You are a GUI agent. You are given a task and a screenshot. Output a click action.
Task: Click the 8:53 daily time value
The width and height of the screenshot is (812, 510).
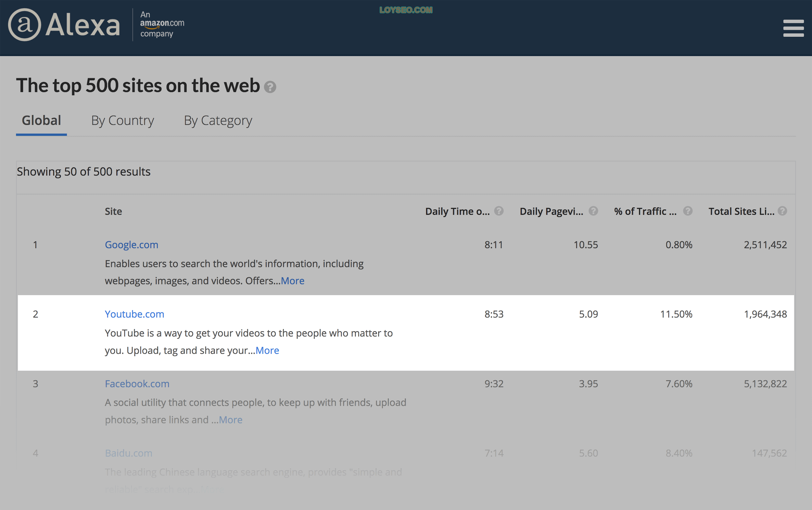(x=494, y=314)
